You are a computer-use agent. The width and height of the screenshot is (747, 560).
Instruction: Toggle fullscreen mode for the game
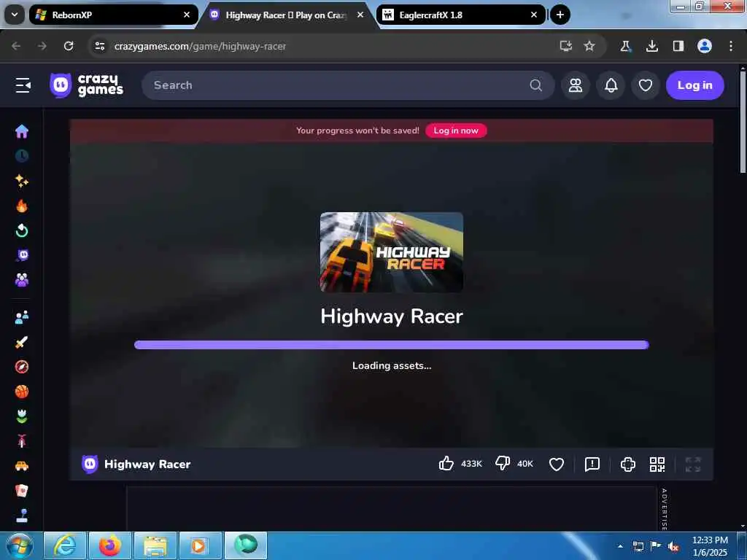tap(693, 464)
